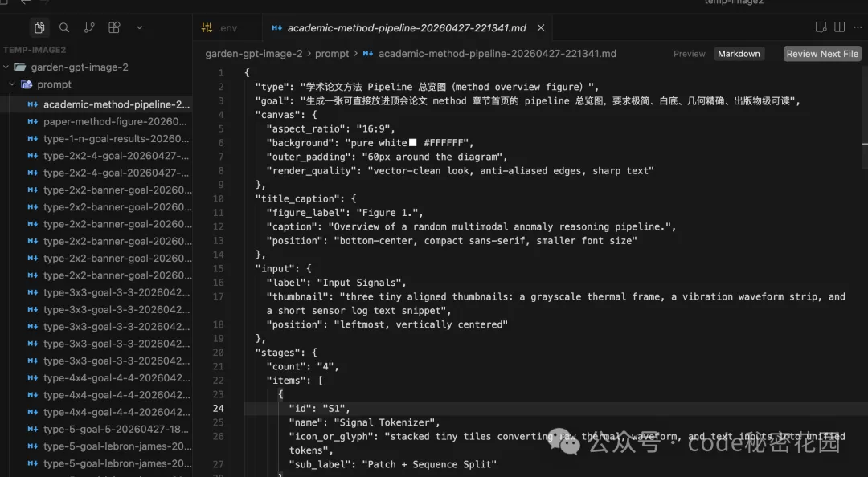Screen dimensions: 868x477
Task: Open the Search view icon
Action: tap(64, 27)
